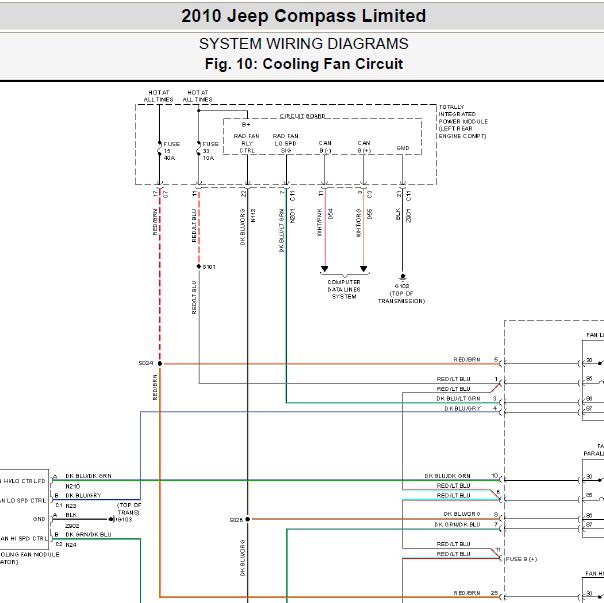
Task: Click the vertical "WHT/PNK" wire label
Action: tap(319, 222)
